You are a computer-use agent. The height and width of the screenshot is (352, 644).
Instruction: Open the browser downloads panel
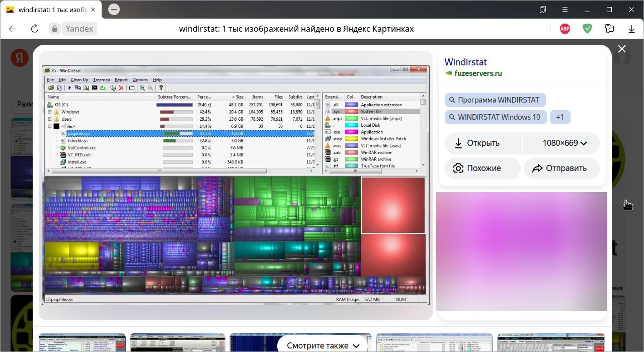coord(631,29)
